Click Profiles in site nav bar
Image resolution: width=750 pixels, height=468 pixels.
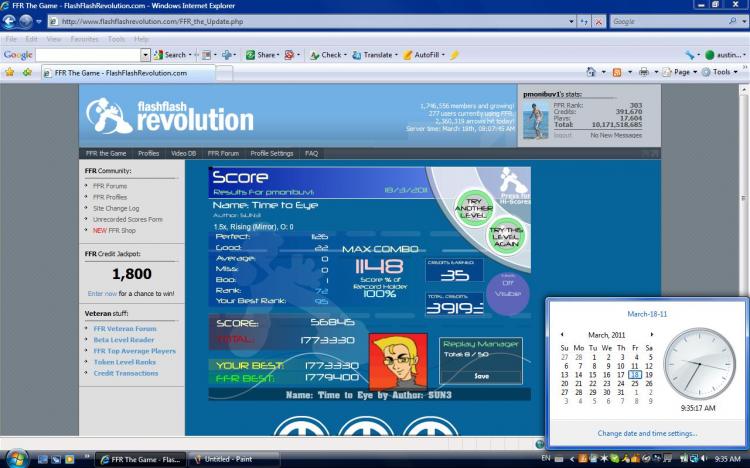coord(148,154)
